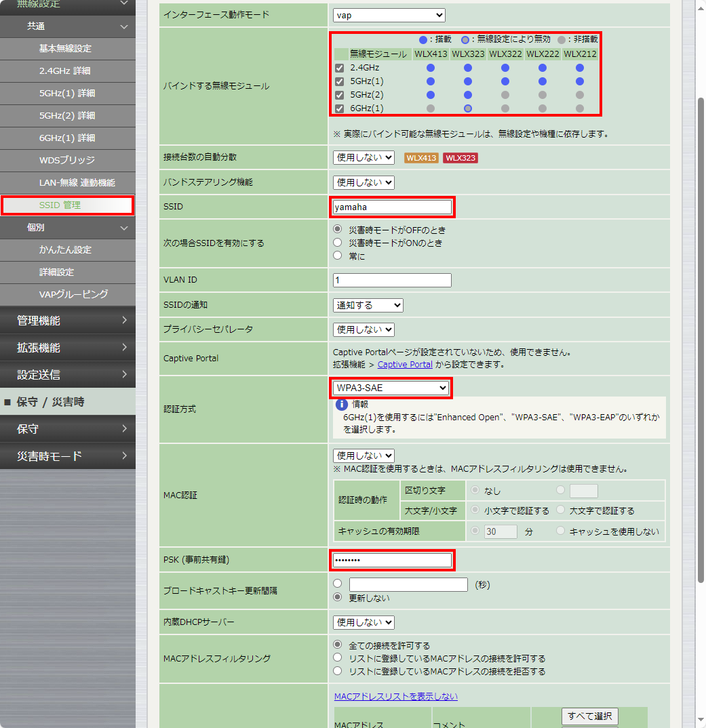Click the blue information icon under 認証方式
Image resolution: width=706 pixels, height=728 pixels.
[341, 405]
